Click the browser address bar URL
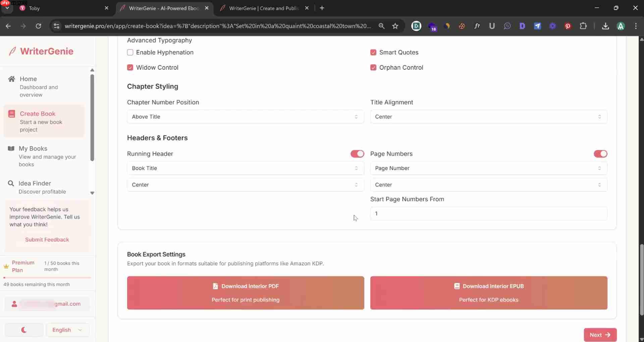This screenshot has width=644, height=342. point(218,26)
